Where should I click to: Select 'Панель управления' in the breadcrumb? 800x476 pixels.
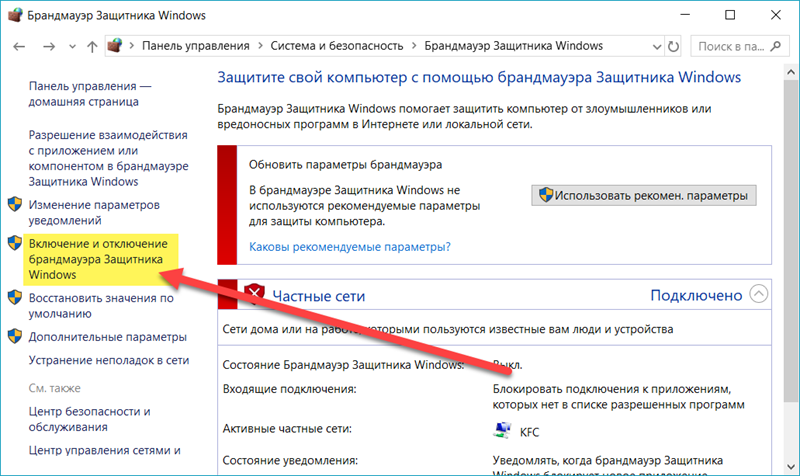point(195,46)
